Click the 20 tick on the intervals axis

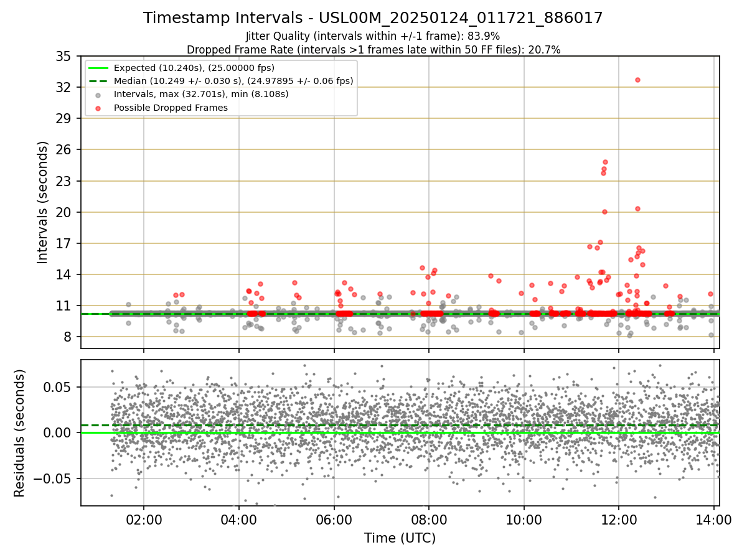[x=63, y=212]
